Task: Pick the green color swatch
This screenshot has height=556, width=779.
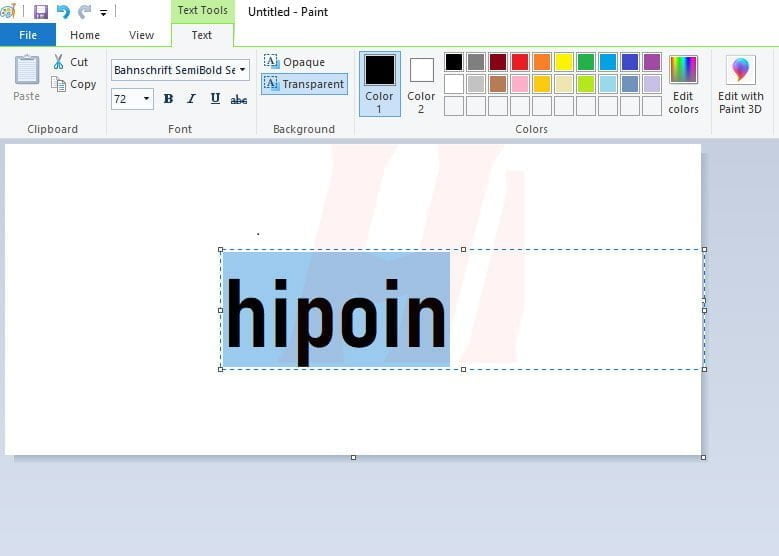Action: click(586, 62)
